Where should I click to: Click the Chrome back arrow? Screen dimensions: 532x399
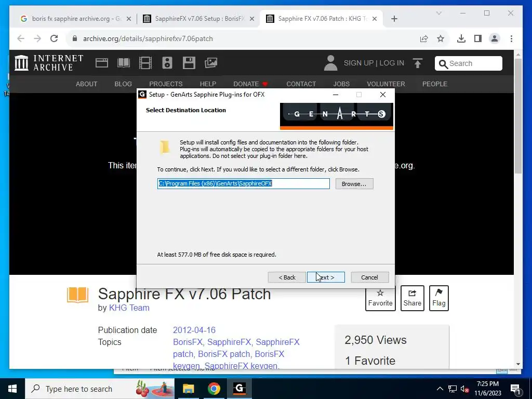[x=21, y=38]
